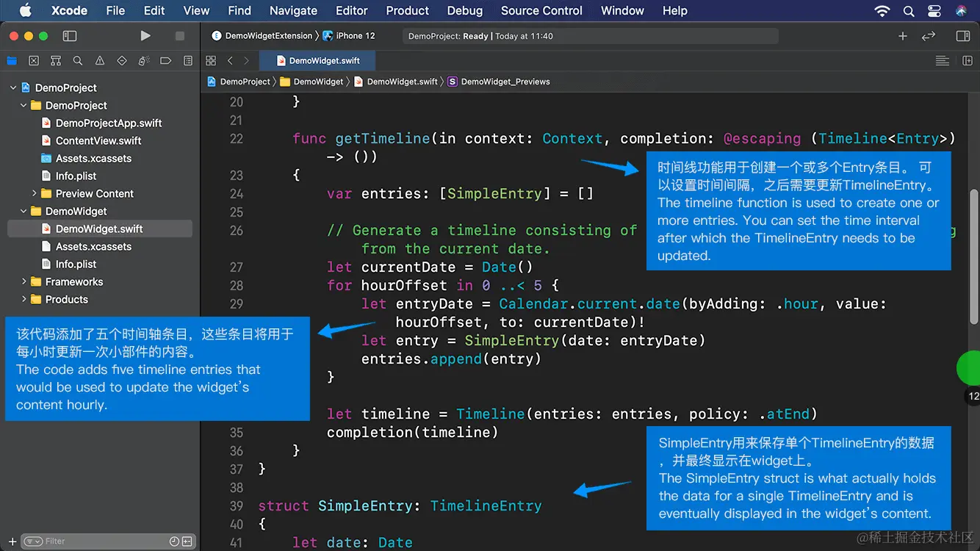The height and width of the screenshot is (551, 980).
Task: Open DemoWidget_Previews symbol in jump bar
Action: [499, 82]
